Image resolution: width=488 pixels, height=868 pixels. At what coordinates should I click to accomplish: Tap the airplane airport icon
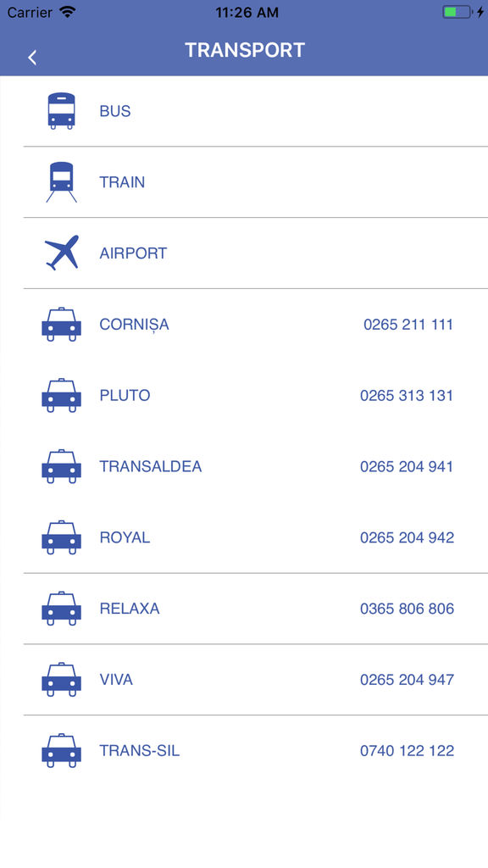pyautogui.click(x=62, y=253)
